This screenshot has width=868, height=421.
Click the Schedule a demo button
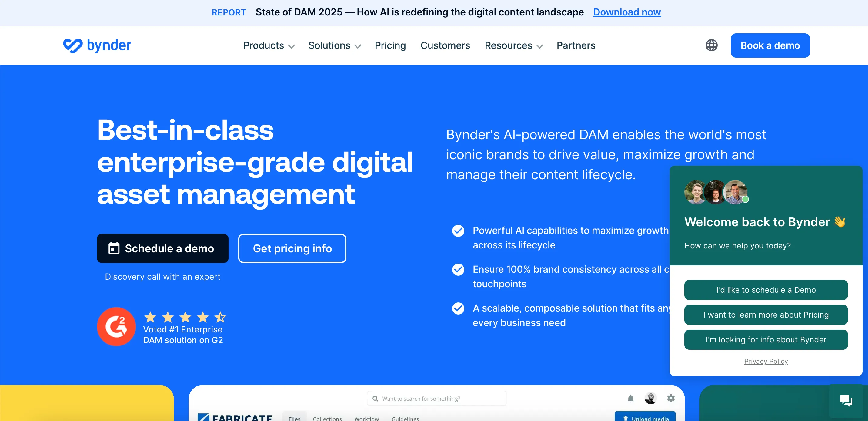tap(162, 248)
